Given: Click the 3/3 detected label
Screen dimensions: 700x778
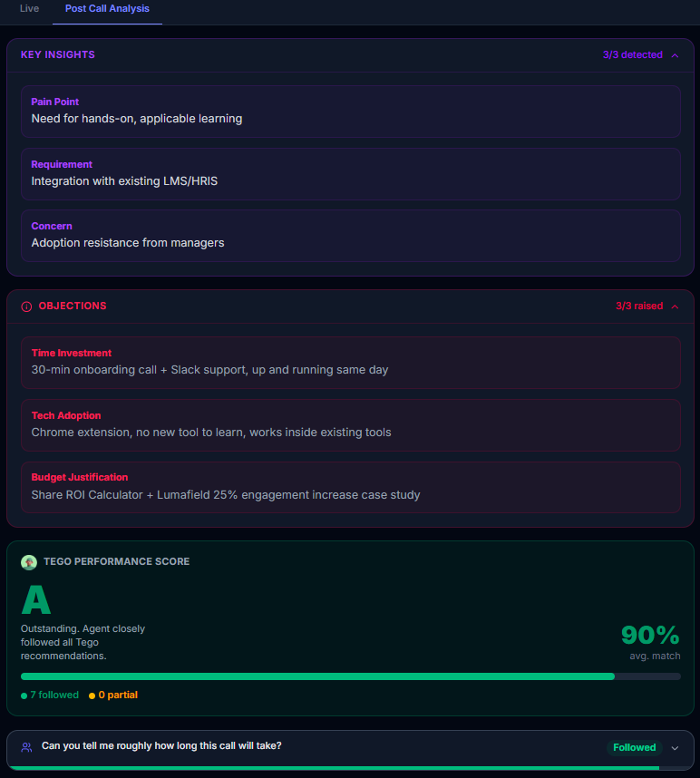Looking at the screenshot, I should coord(632,55).
